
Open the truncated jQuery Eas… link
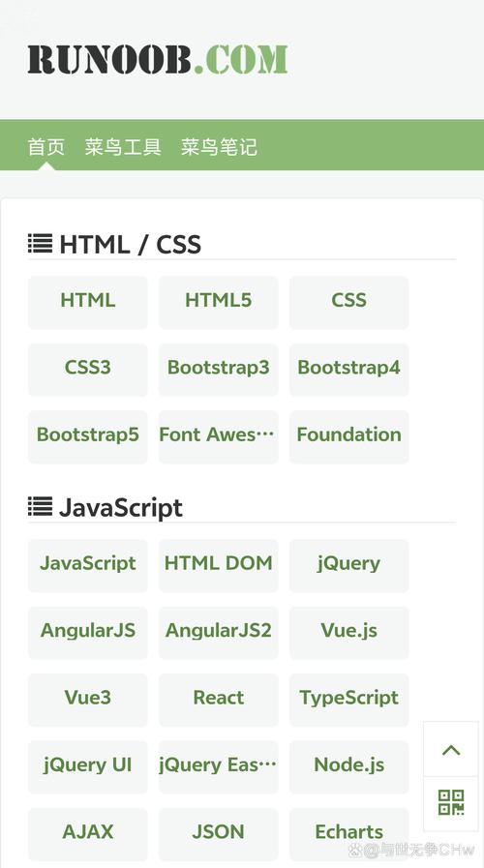coord(218,766)
